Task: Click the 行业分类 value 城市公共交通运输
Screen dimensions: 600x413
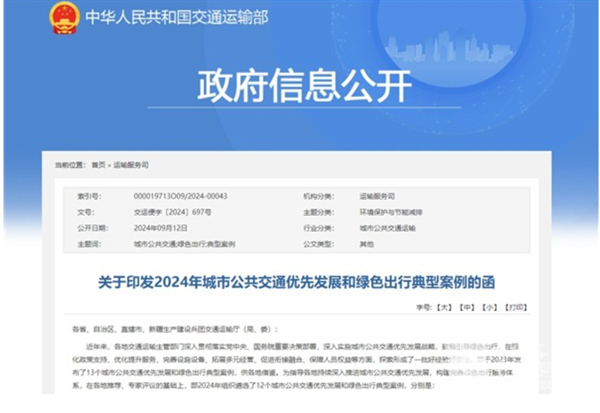Action: [x=385, y=227]
